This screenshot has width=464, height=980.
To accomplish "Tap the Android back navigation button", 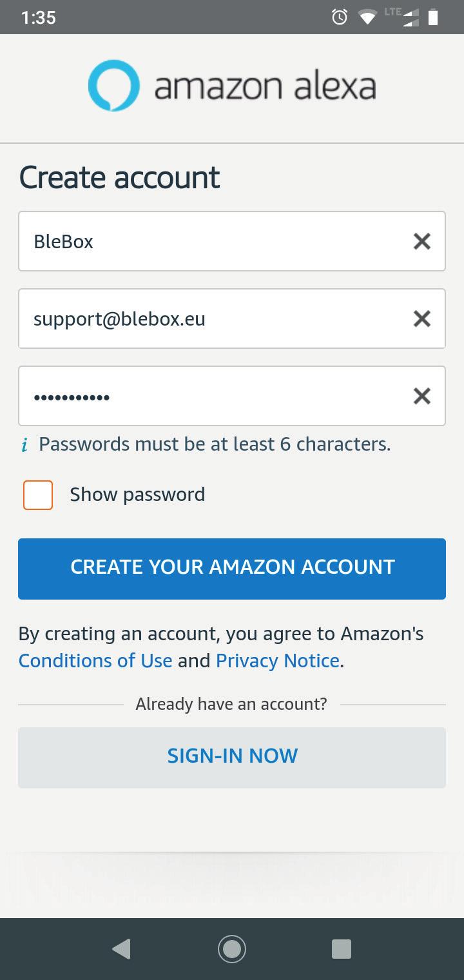I will click(x=121, y=948).
